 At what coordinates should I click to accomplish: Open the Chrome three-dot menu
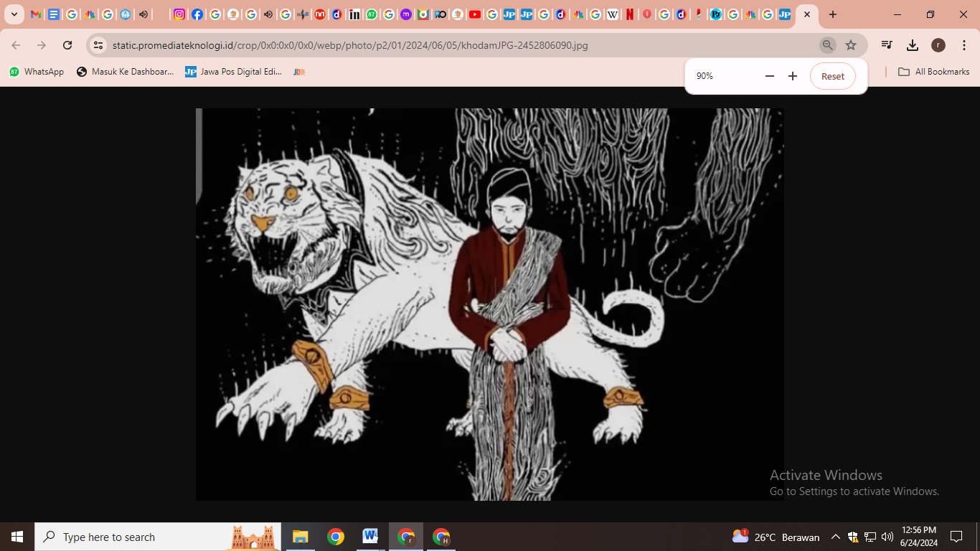tap(964, 45)
